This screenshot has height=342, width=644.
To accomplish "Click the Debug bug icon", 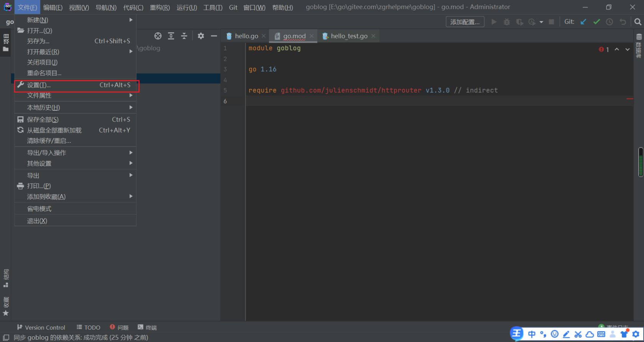I will [507, 22].
